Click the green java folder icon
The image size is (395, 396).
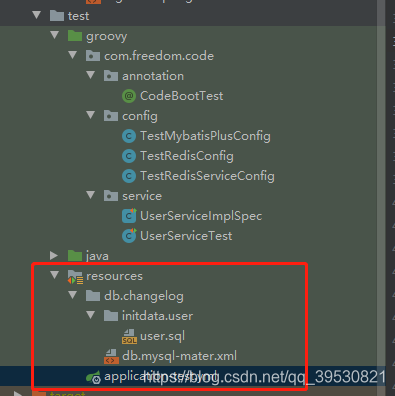pyautogui.click(x=75, y=256)
